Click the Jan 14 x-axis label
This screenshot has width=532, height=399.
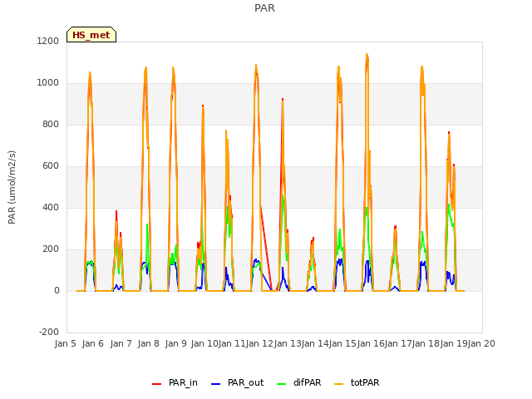[x=315, y=343]
